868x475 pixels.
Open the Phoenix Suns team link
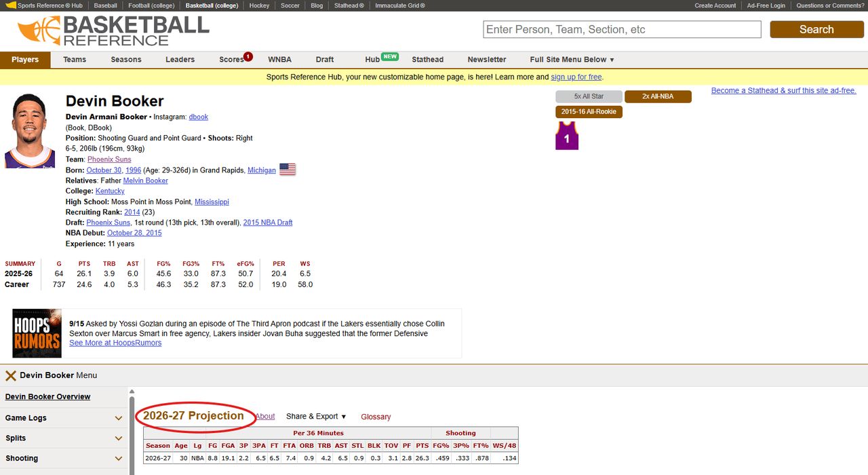109,159
